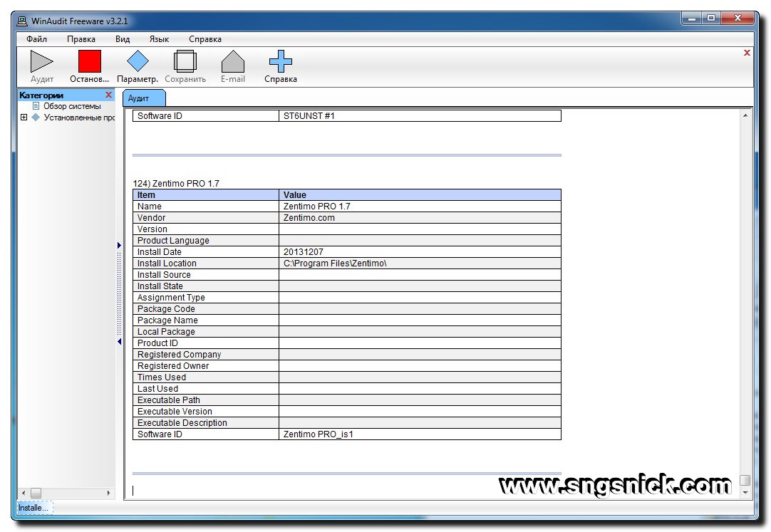Screen dimensions: 771x532
Task: Switch to the Аудит tab
Action: (x=143, y=98)
